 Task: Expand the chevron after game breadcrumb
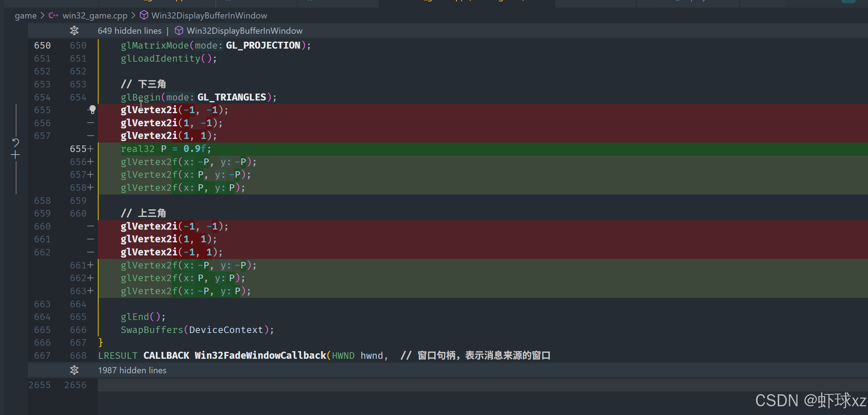pyautogui.click(x=42, y=16)
